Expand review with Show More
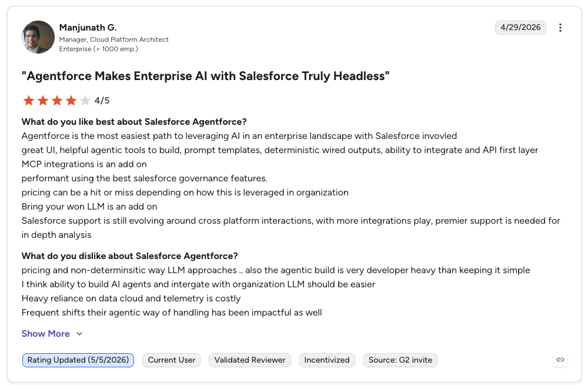 click(52, 334)
